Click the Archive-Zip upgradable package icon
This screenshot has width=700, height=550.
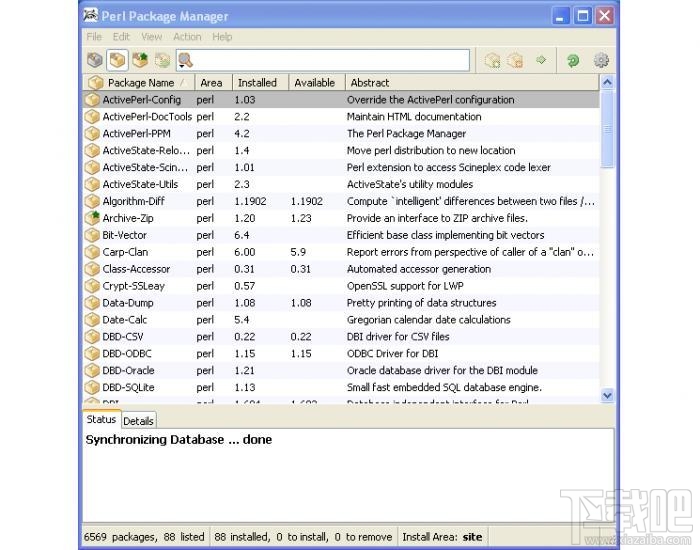92,218
